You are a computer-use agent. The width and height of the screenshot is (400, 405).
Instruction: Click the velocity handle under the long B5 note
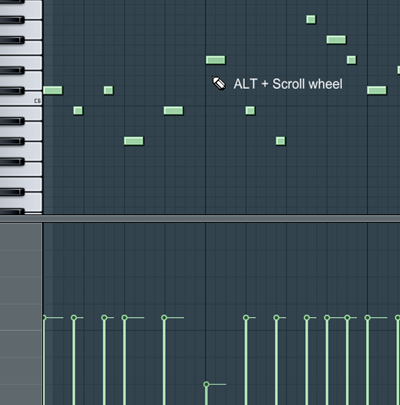164,318
